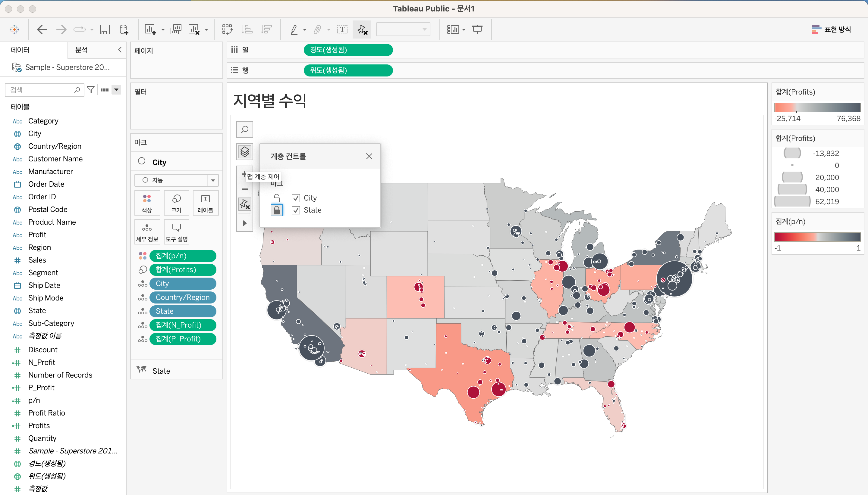
Task: Open the map search magnifier
Action: point(245,129)
